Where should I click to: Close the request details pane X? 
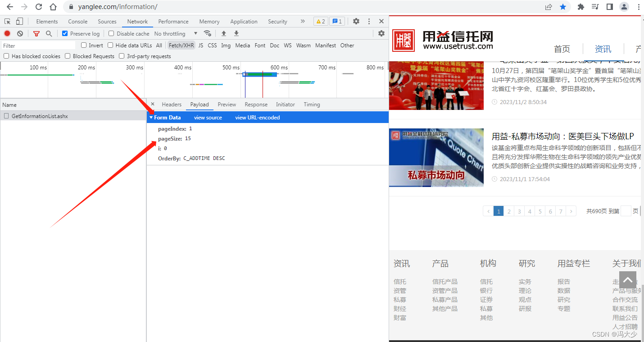point(153,104)
